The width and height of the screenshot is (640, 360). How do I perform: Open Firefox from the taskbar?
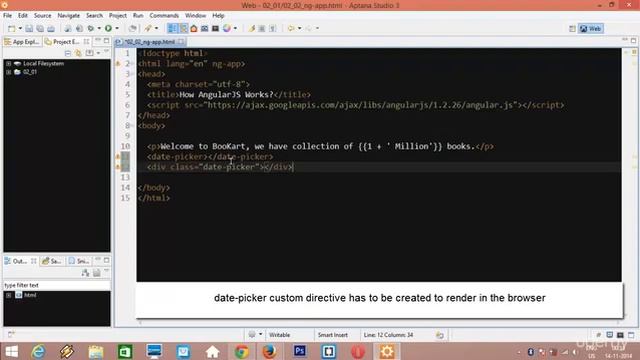click(270, 351)
